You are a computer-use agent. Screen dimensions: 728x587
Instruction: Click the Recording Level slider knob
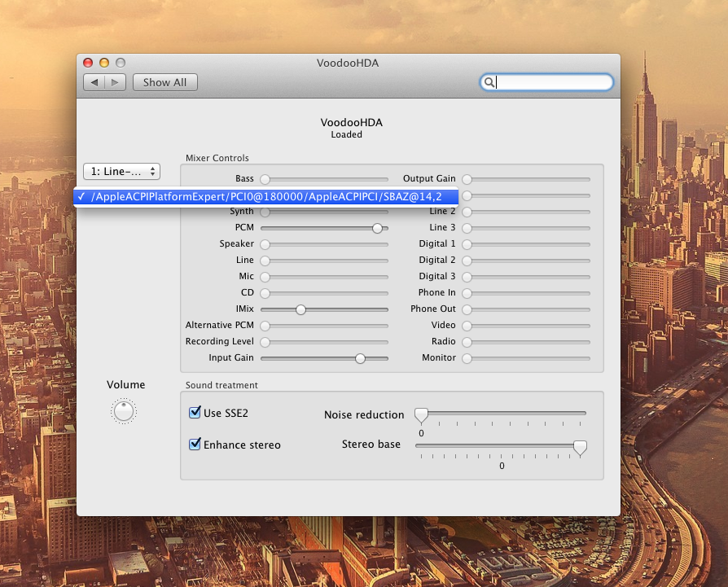(265, 342)
